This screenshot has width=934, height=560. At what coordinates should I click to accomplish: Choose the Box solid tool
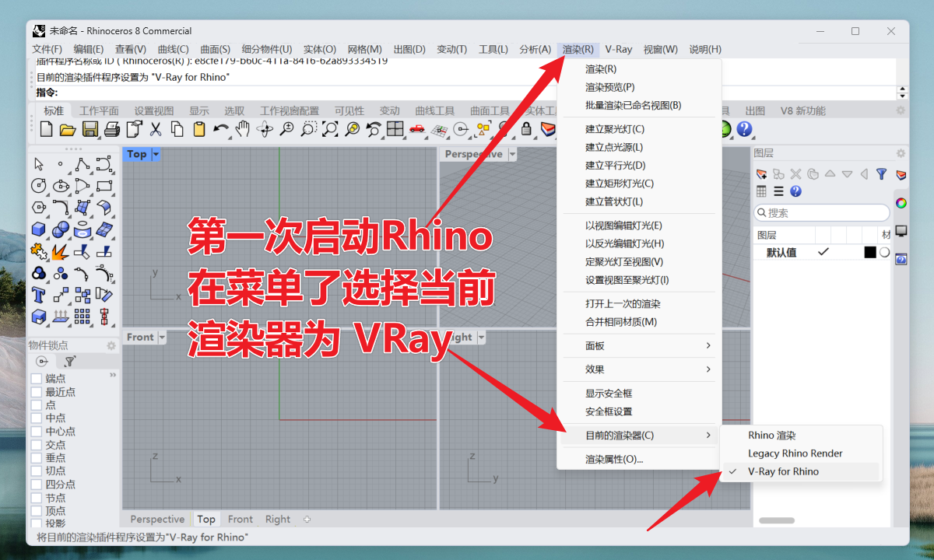(39, 229)
